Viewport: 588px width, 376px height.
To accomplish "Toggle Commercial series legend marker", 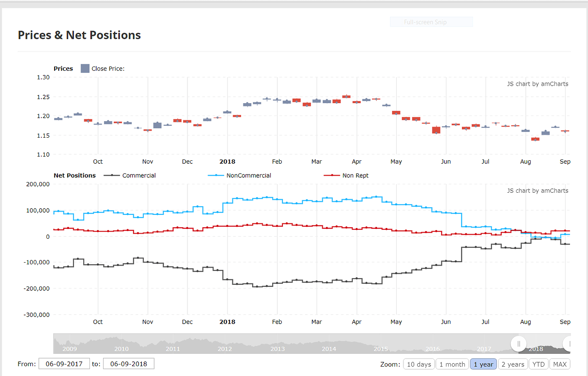I will click(x=112, y=175).
